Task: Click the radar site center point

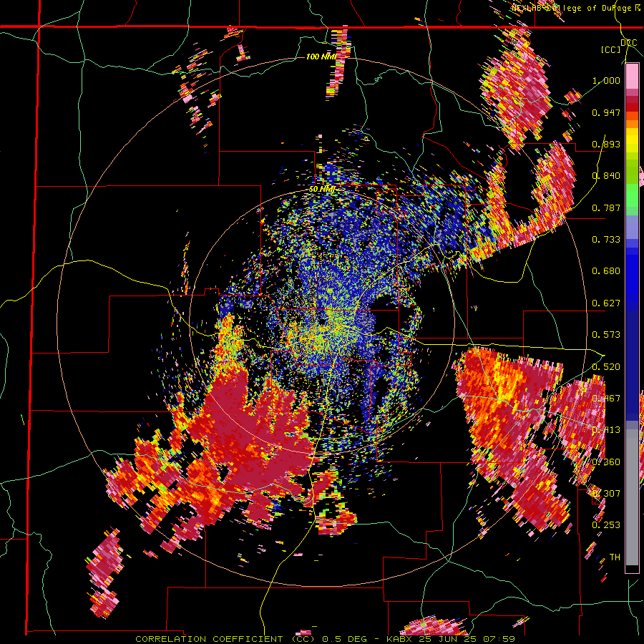Action: (322, 321)
